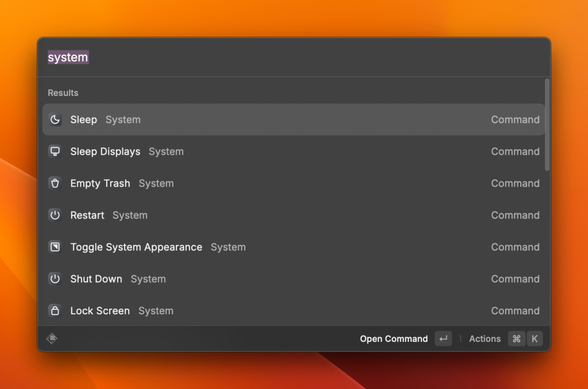Screen dimensions: 588x389
Task: Click the Sleep Displays monitor icon
Action: 55,152
